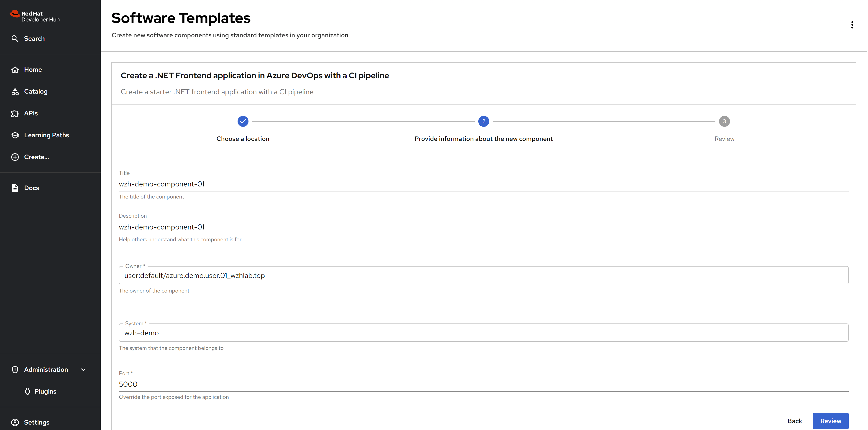Screen dimensions: 868x430
Task: Go to completed Choose a location step
Action: pos(243,121)
